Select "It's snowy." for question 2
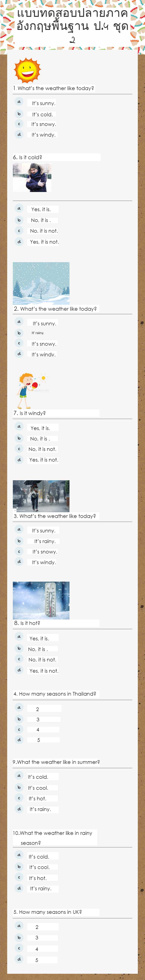145x980 pixels. tap(44, 344)
